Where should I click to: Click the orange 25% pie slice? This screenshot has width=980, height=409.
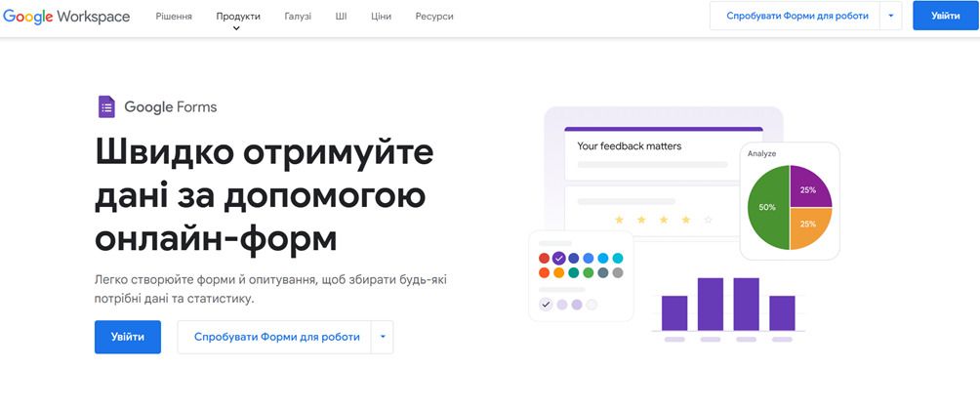pos(810,227)
